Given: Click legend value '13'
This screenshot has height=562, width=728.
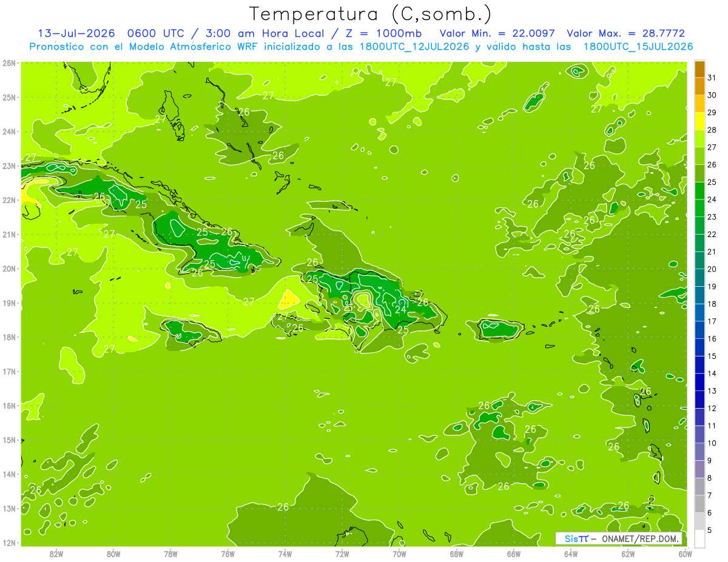Looking at the screenshot, I should coord(712,391).
